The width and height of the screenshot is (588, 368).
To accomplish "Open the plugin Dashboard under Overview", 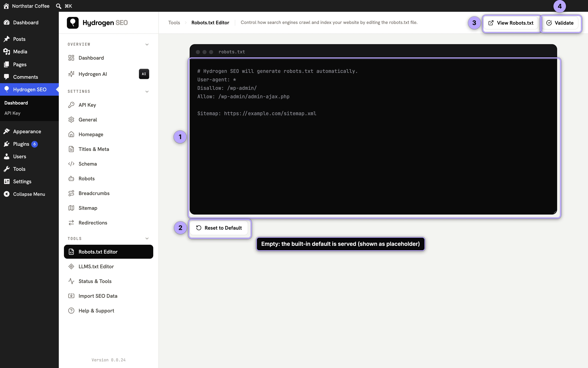I will pyautogui.click(x=109, y=58).
